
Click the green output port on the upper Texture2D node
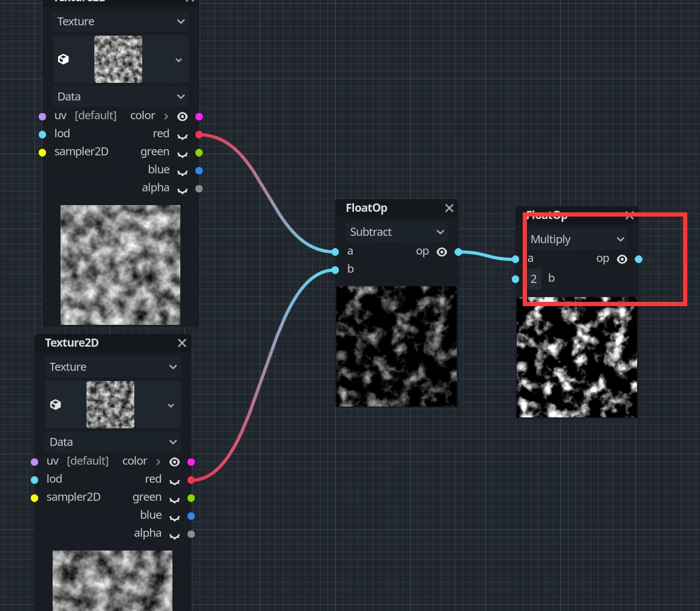tap(199, 152)
